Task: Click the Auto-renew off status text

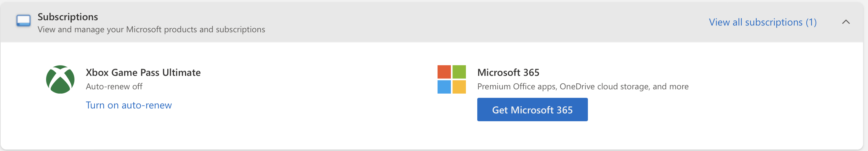Action: (114, 86)
